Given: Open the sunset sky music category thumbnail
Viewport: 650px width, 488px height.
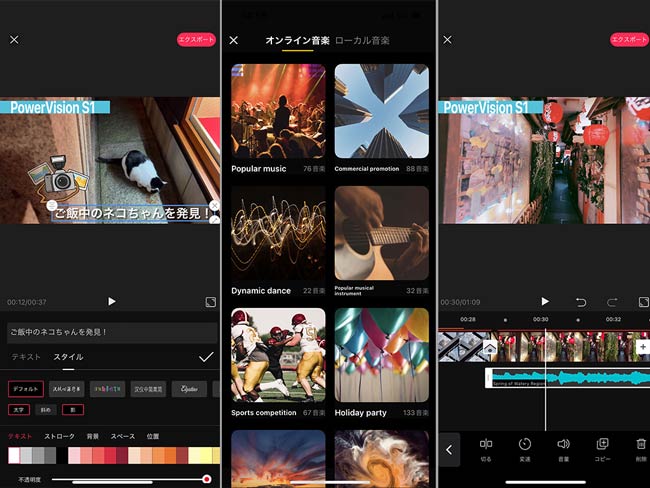Looking at the screenshot, I should (x=278, y=459).
